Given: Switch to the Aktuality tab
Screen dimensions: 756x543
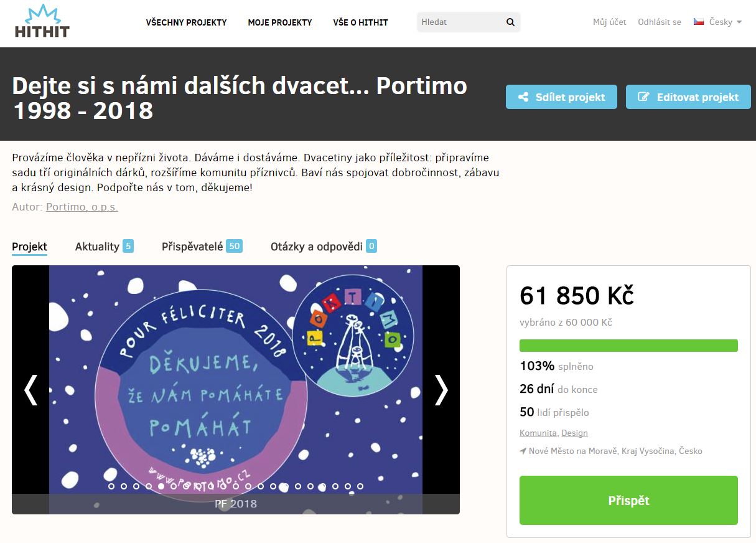Looking at the screenshot, I should tap(97, 247).
